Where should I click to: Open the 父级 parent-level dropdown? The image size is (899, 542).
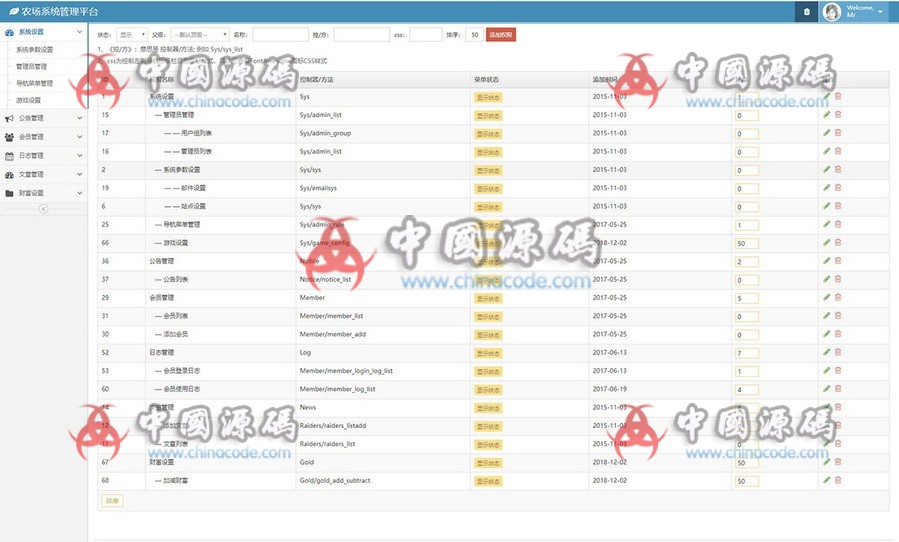[199, 34]
